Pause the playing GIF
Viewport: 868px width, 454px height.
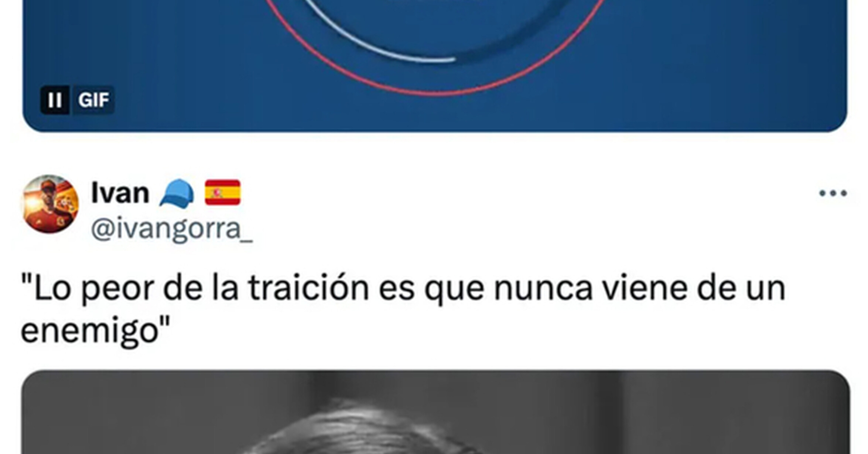55,100
